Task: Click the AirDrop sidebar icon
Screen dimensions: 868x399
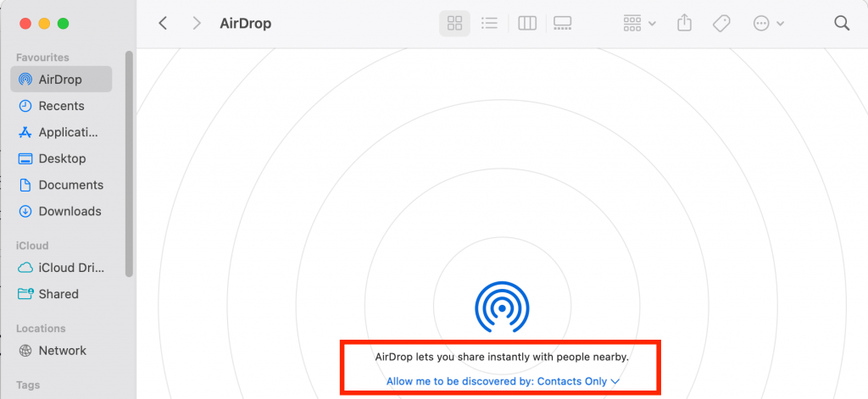Action: click(25, 79)
